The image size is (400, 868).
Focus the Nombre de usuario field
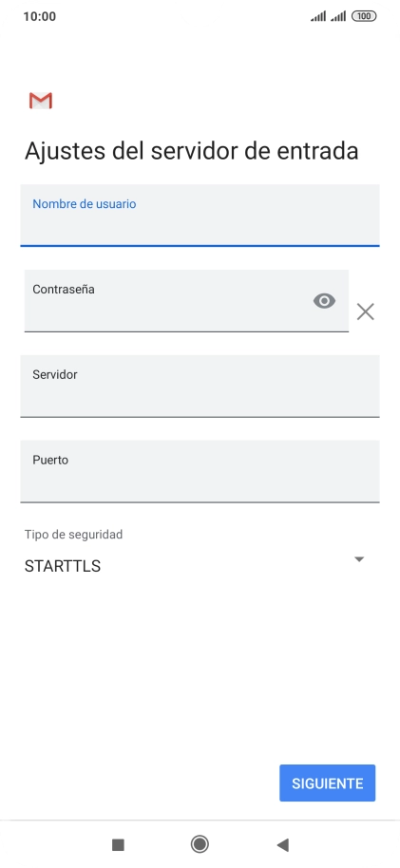(x=200, y=215)
